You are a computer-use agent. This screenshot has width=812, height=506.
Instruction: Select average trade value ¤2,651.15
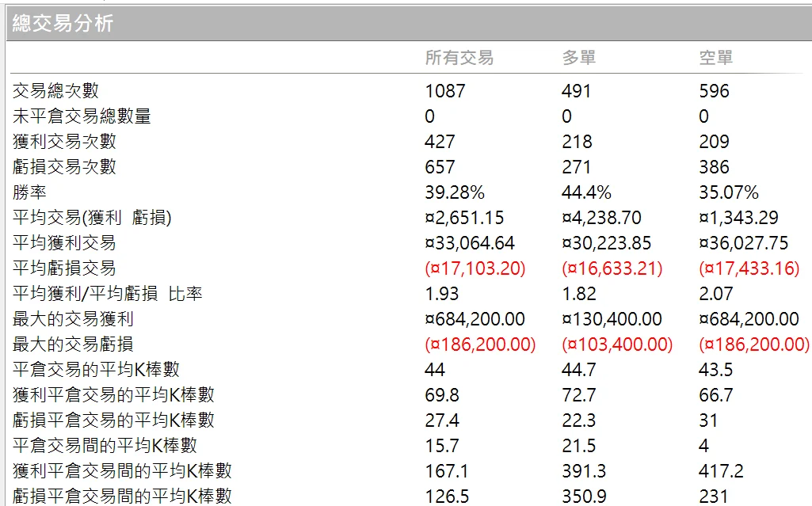(x=464, y=218)
